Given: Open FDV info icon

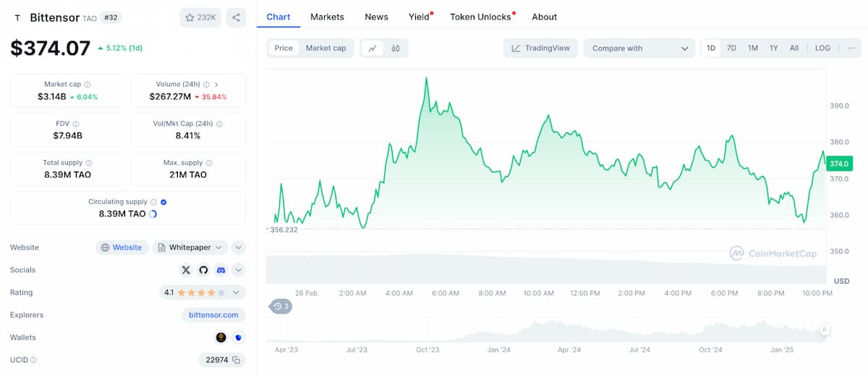Looking at the screenshot, I should point(76,124).
